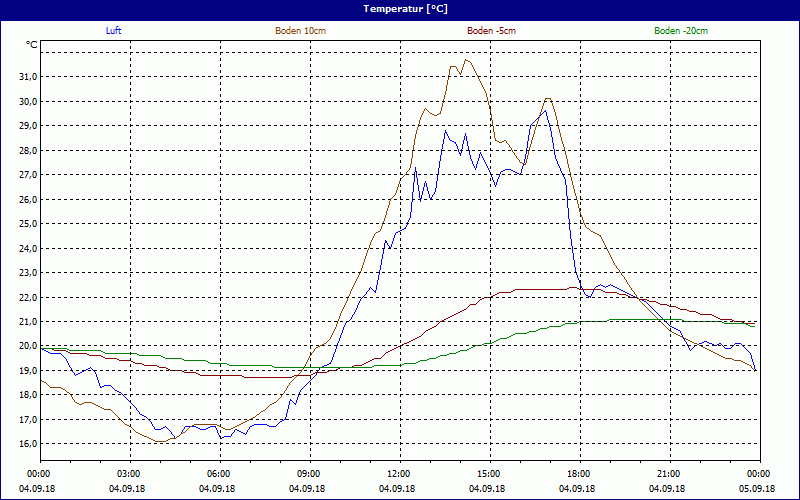The height and width of the screenshot is (500, 800).
Task: Click the 15:00 time axis label
Action: (x=488, y=474)
